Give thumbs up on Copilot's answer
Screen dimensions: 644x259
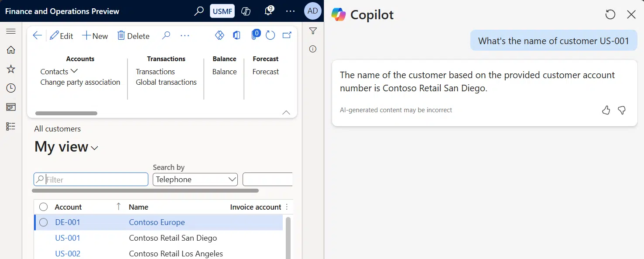pyautogui.click(x=606, y=110)
